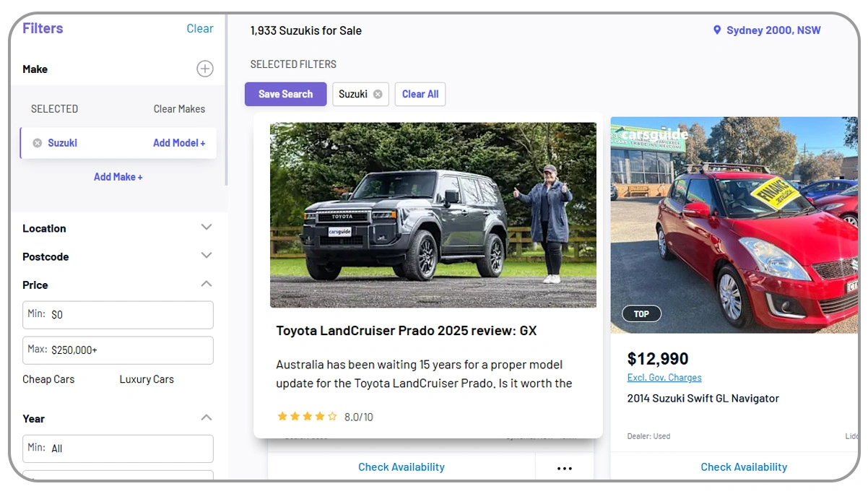Expand the Location filter section
Viewport: 868px width, 494px height.
(207, 227)
